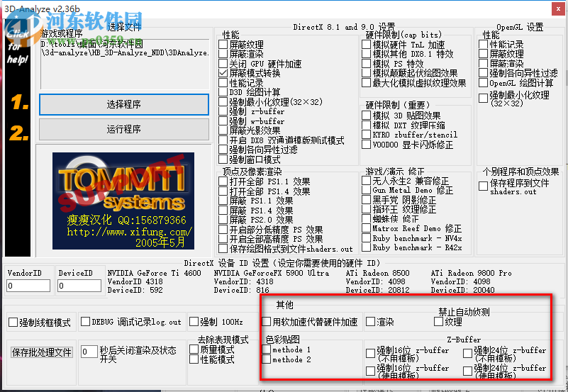Screen dimensions: 568x392
Task: Check 强制最小化纹理(32×32) in DirectX section
Action: (223, 101)
